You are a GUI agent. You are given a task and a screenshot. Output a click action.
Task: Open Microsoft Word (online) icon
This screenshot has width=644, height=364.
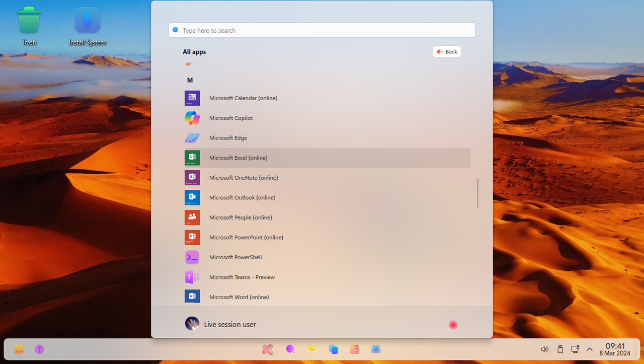(192, 296)
